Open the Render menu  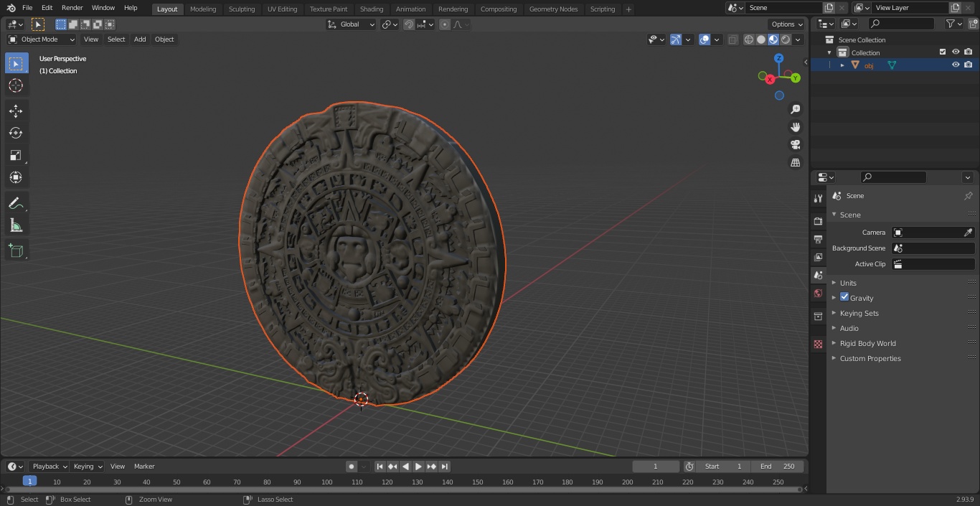pos(72,8)
